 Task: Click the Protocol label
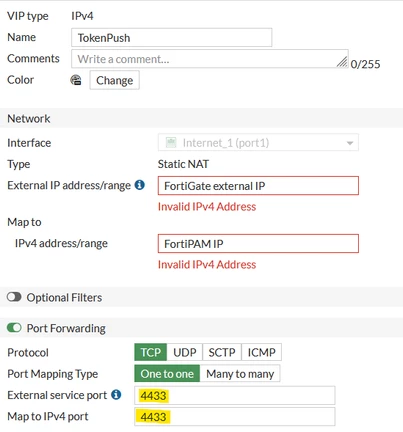[28, 352]
